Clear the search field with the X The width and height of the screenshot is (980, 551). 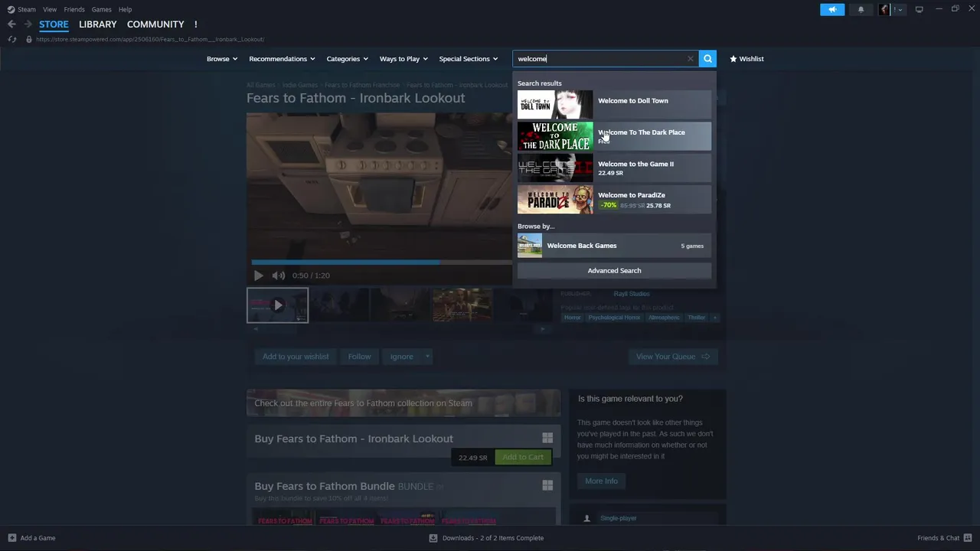690,58
